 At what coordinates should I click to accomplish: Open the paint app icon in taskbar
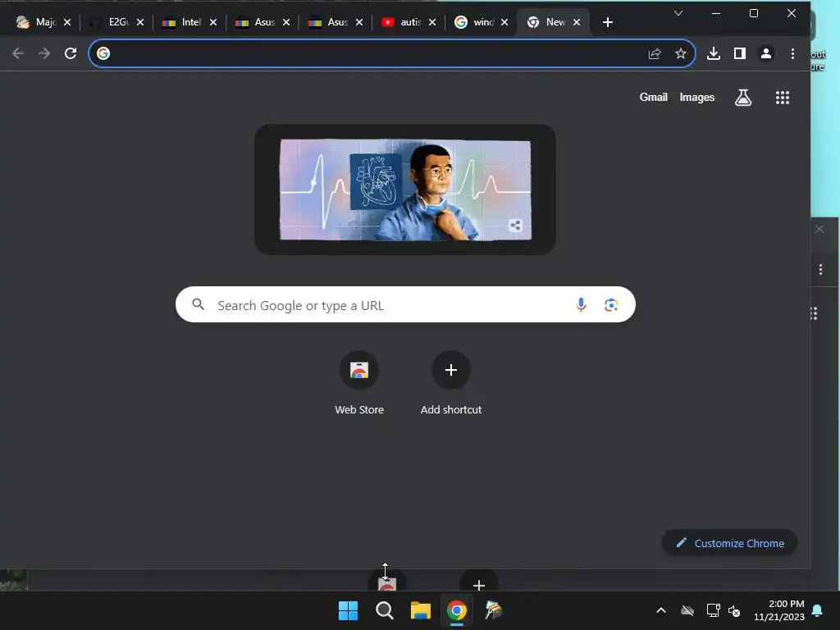click(493, 610)
